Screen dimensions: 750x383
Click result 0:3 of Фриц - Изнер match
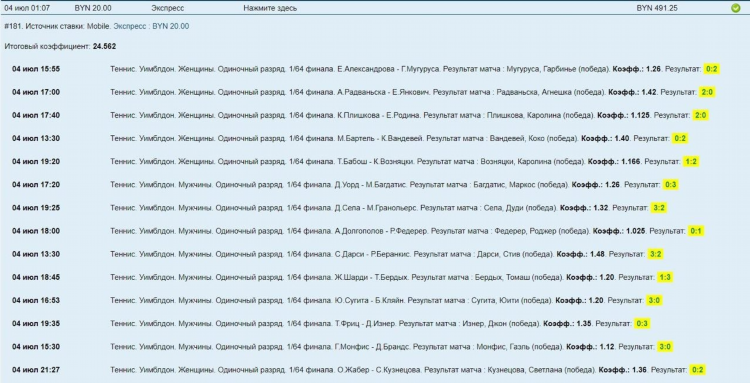(x=642, y=324)
